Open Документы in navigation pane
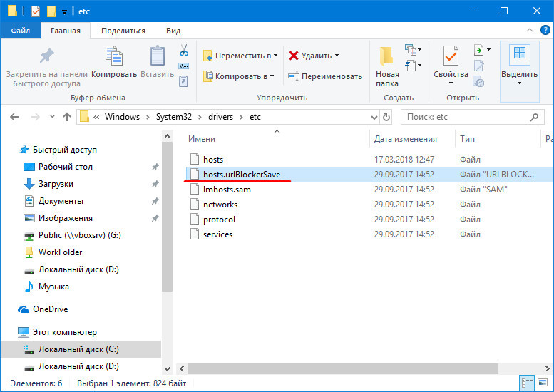The width and height of the screenshot is (554, 392). tap(53, 201)
